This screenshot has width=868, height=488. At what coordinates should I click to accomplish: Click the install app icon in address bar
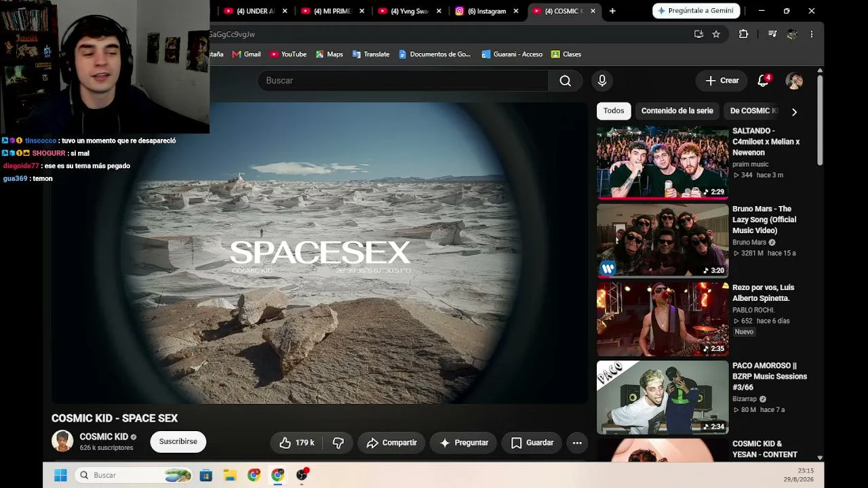[698, 34]
